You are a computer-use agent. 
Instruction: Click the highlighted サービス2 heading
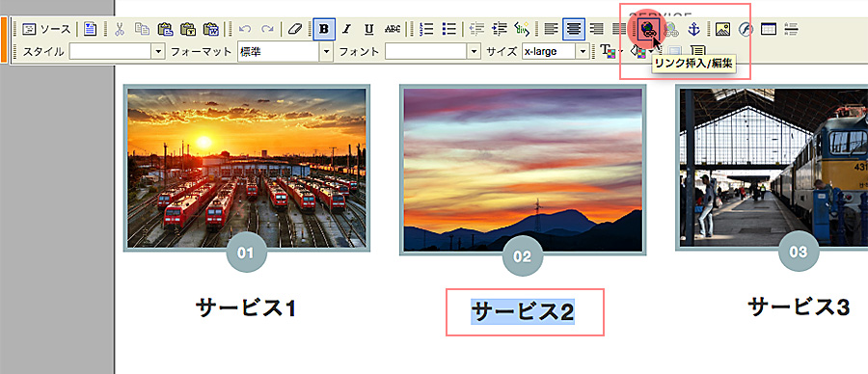[x=523, y=312]
